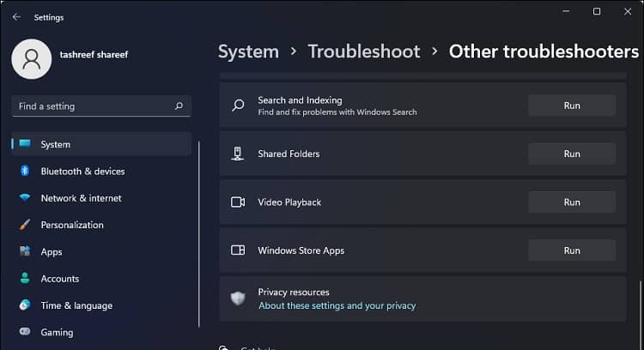Image resolution: width=644 pixels, height=350 pixels.
Task: Open the Gaming controller icon
Action: pos(25,331)
